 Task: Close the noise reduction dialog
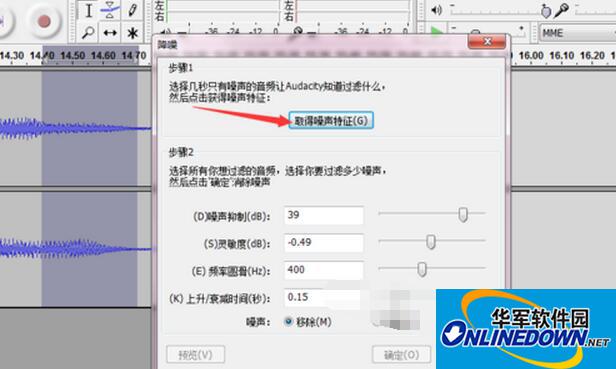pos(487,41)
